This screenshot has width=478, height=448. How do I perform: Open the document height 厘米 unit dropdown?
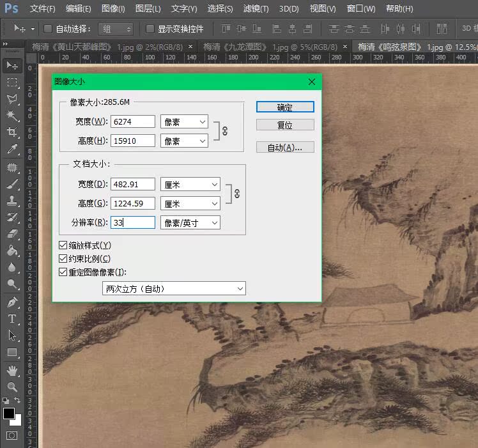pyautogui.click(x=190, y=203)
